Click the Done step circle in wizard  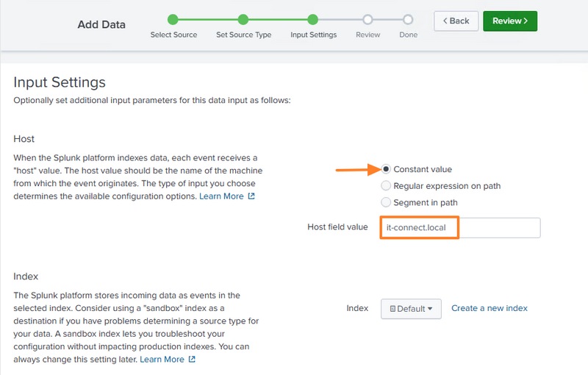coord(408,20)
